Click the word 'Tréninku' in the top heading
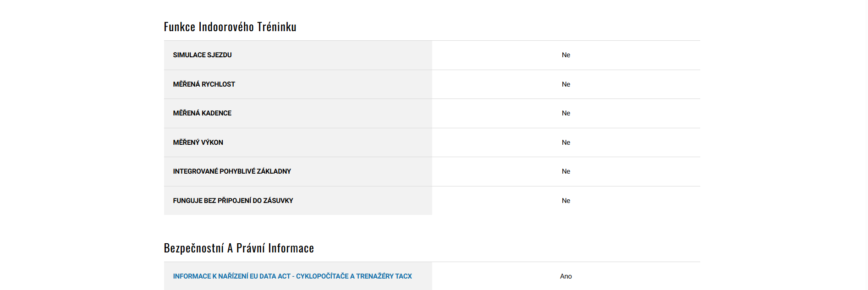Image resolution: width=868 pixels, height=290 pixels. (277, 27)
